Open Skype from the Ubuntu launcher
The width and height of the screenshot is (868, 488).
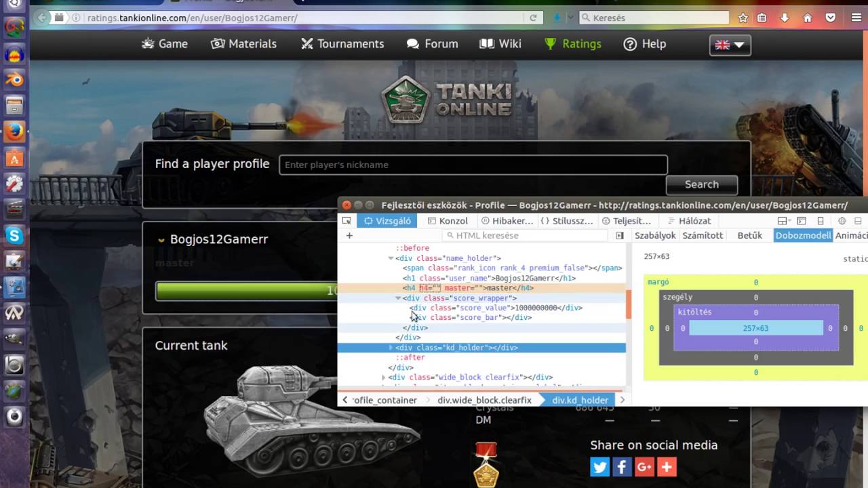(14, 236)
